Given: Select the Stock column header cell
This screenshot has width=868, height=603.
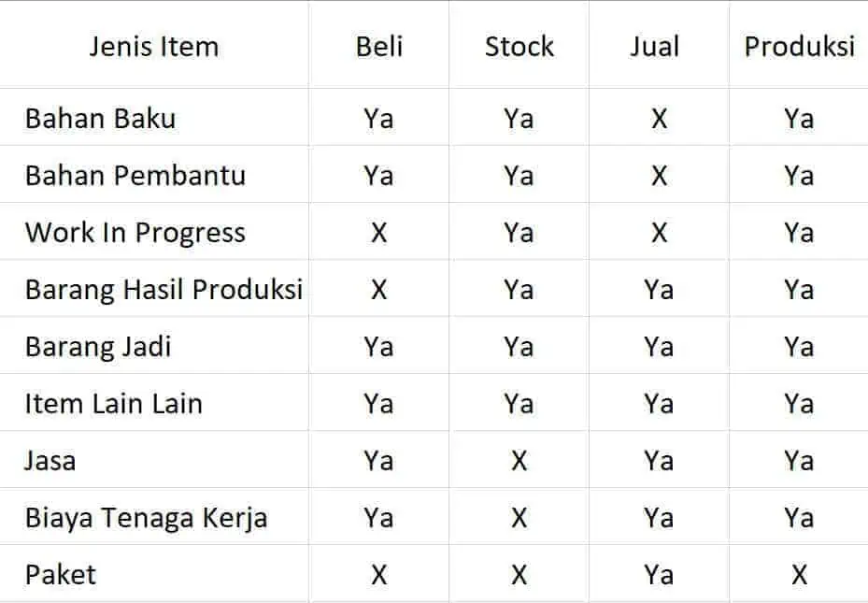Looking at the screenshot, I should [519, 47].
